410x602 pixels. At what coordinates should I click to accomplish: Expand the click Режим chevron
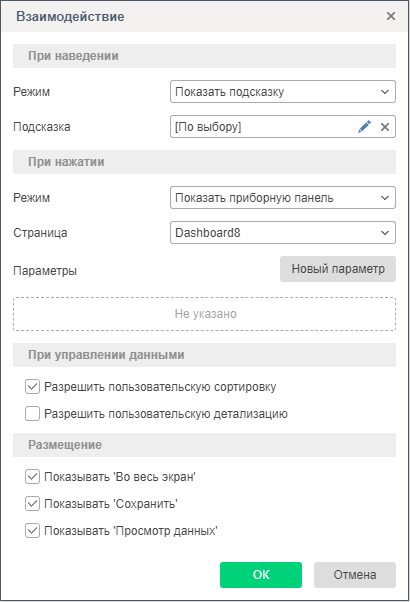point(385,198)
